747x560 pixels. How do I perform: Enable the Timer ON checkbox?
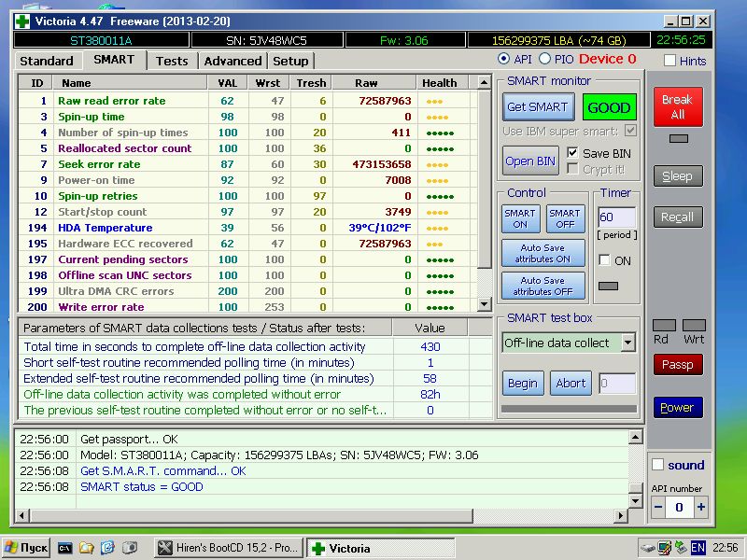coord(604,260)
